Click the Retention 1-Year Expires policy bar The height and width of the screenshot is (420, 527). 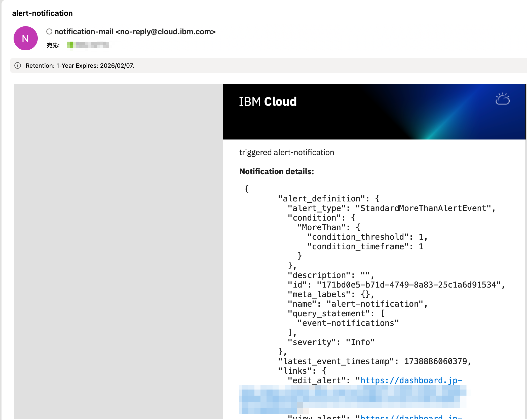pos(80,66)
